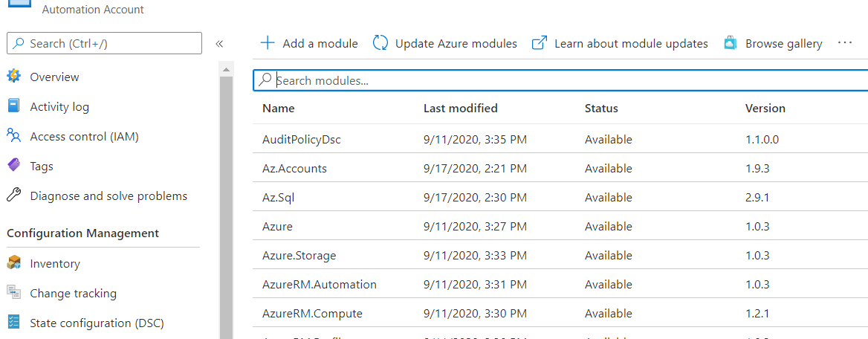This screenshot has height=339, width=868.
Task: Open the Tags page
Action: click(42, 166)
